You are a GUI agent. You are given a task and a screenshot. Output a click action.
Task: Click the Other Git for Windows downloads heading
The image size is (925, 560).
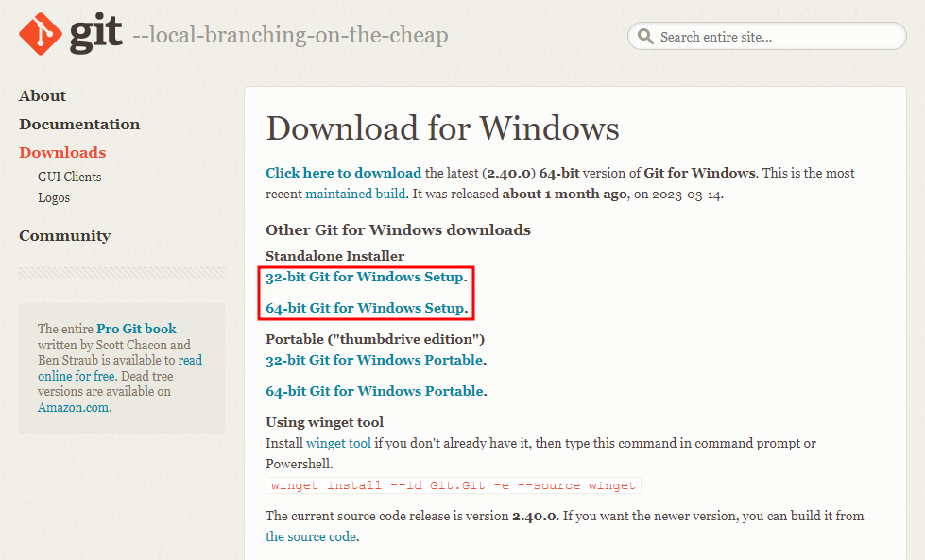pos(398,229)
